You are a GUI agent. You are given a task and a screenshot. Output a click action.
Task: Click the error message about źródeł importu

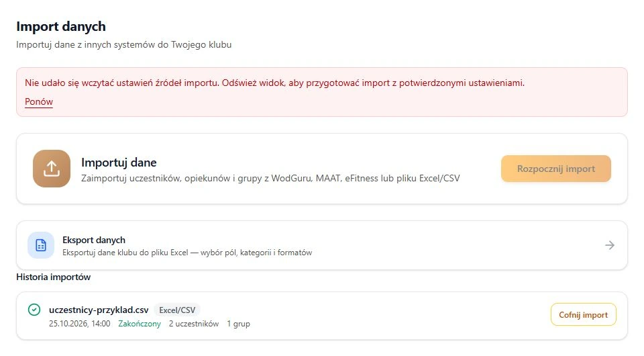[x=274, y=83]
